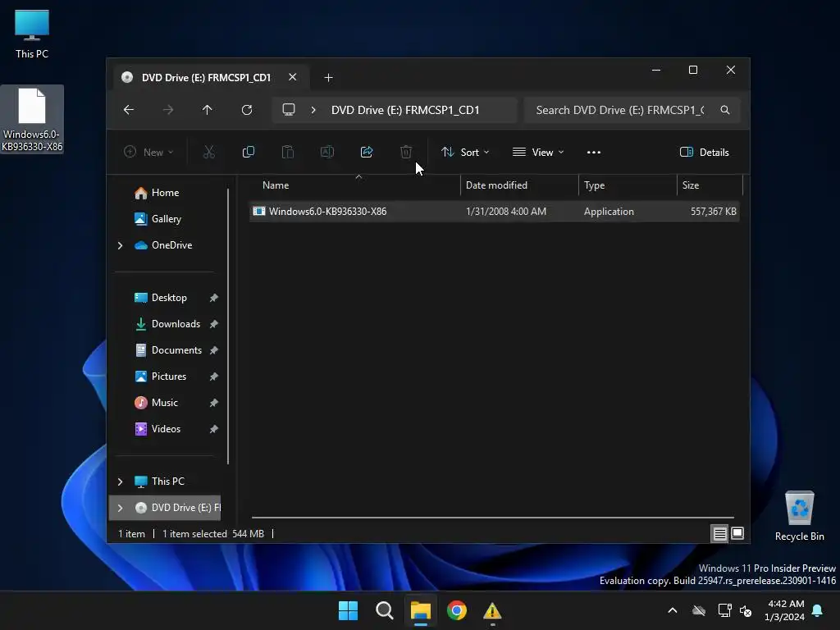Go forward with the right arrow
The width and height of the screenshot is (840, 630).
168,110
